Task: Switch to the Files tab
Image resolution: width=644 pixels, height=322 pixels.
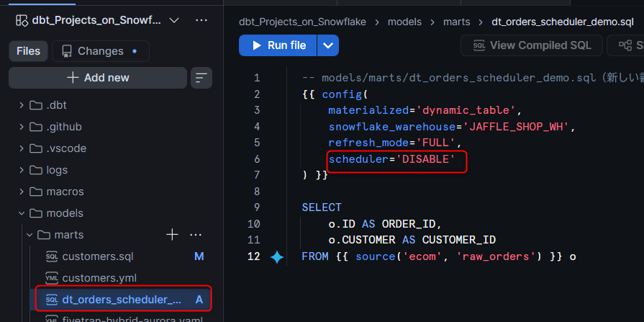Action: click(28, 51)
